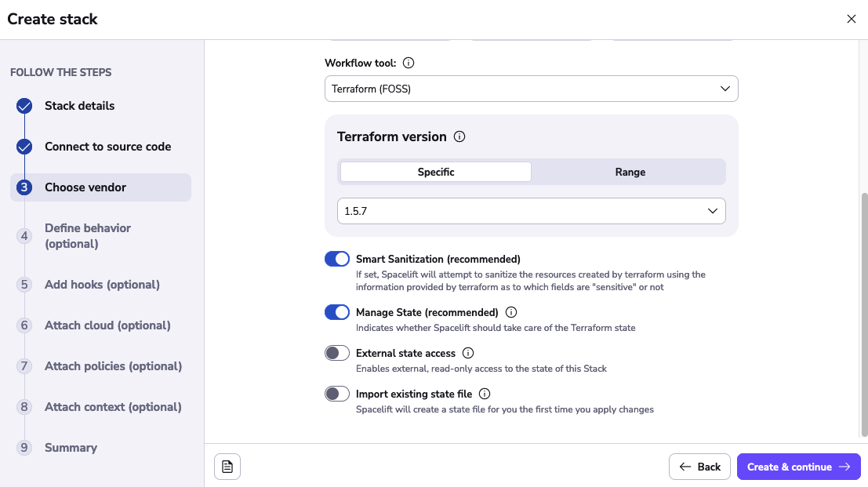Enable External state access toggle

(x=337, y=354)
